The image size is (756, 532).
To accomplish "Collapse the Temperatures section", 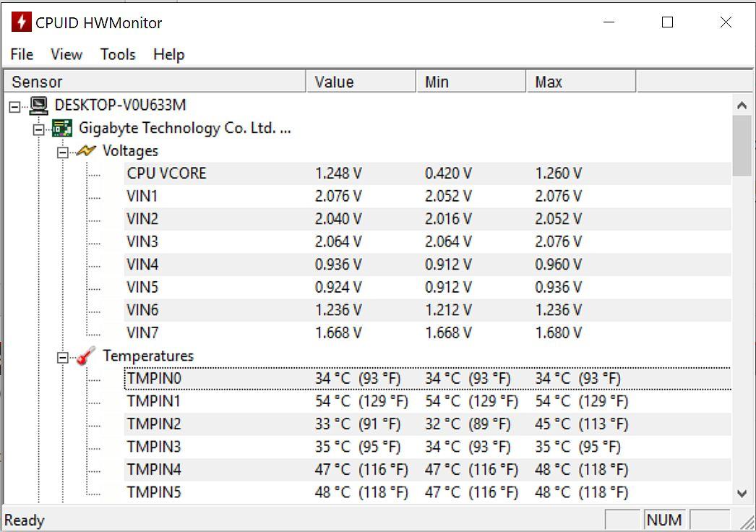I will (x=63, y=358).
